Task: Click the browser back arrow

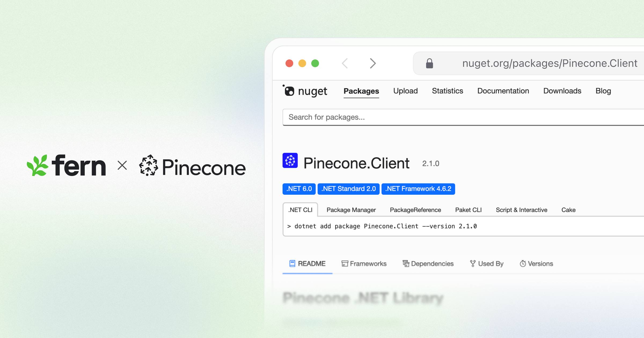Action: pyautogui.click(x=345, y=63)
